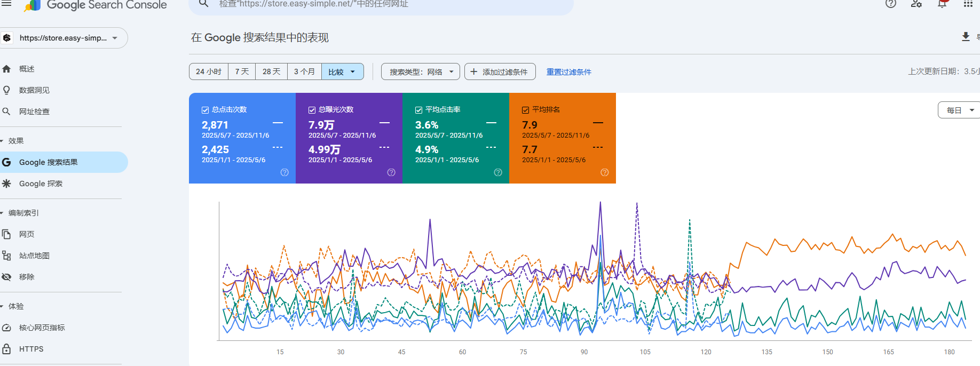
Task: Toggle the 总曝光次数 checkbox
Action: click(312, 110)
